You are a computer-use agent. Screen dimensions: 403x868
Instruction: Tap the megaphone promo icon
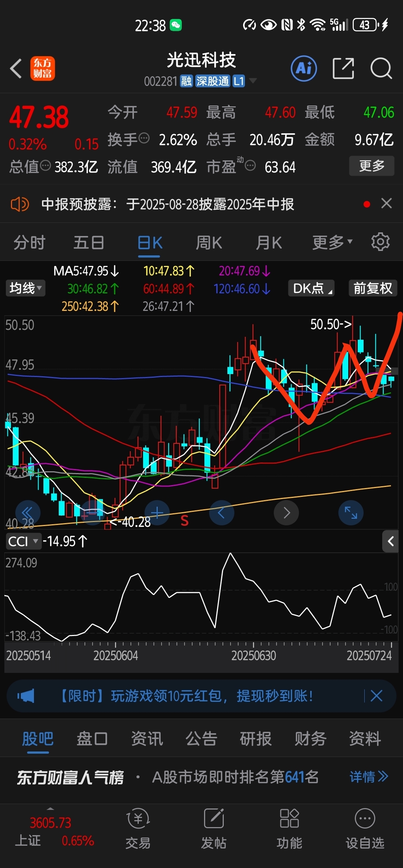tap(26, 696)
